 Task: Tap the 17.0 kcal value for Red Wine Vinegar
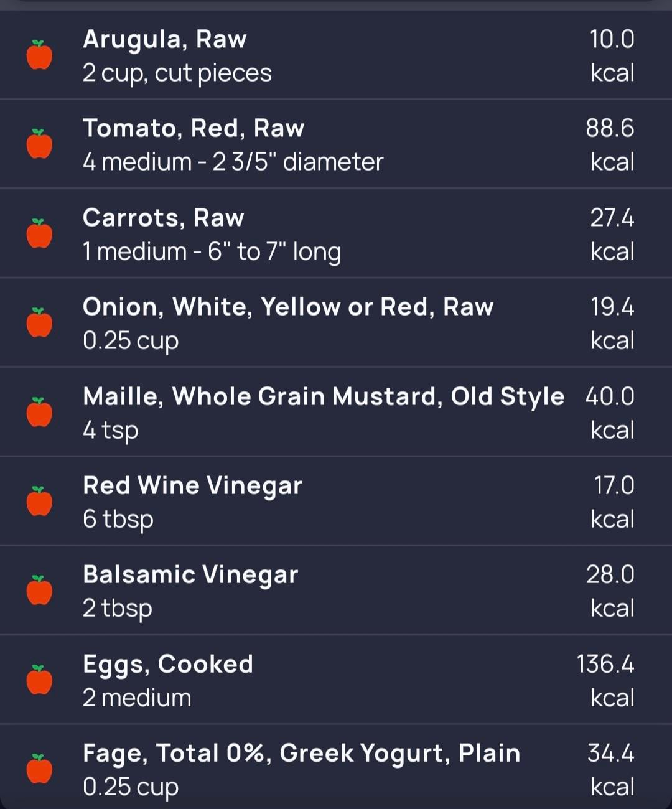coord(613,502)
